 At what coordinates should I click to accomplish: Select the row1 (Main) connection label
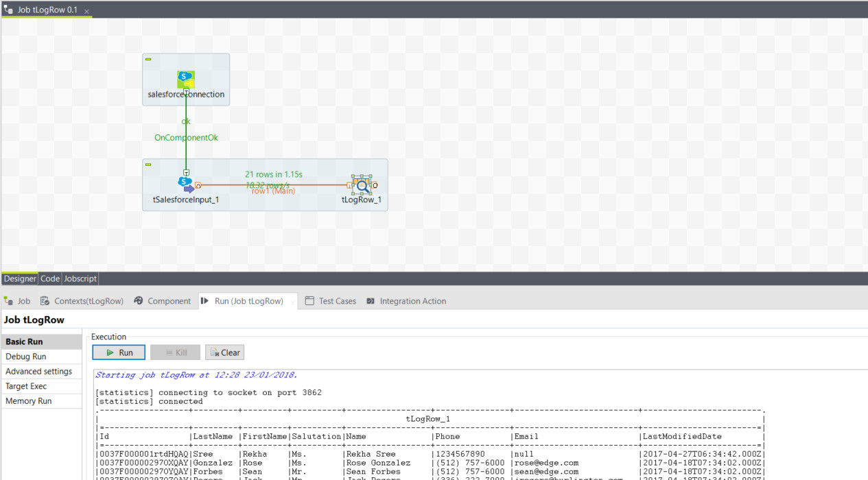273,191
